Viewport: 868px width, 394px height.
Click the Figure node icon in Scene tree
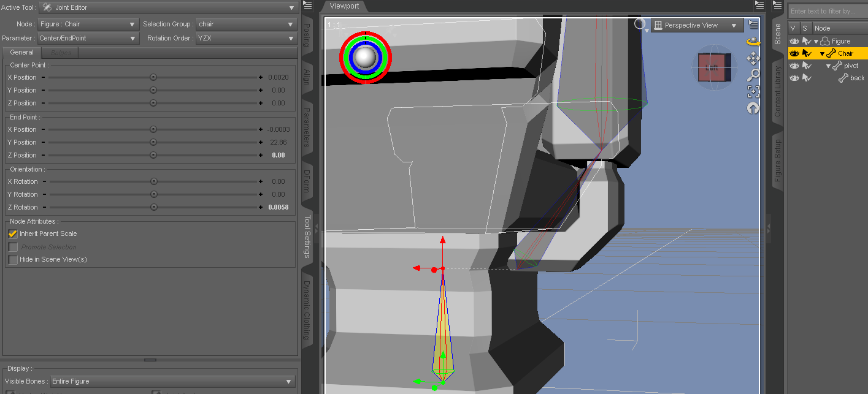pos(825,41)
